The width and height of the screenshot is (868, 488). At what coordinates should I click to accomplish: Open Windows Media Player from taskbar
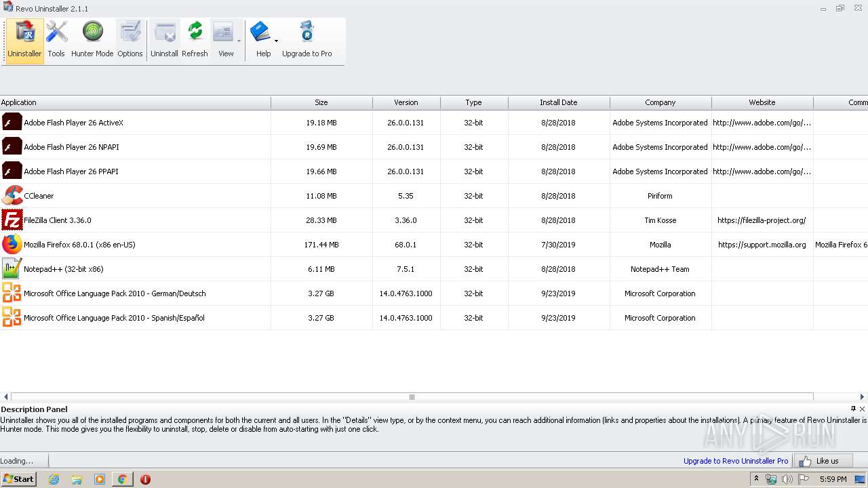pos(100,479)
